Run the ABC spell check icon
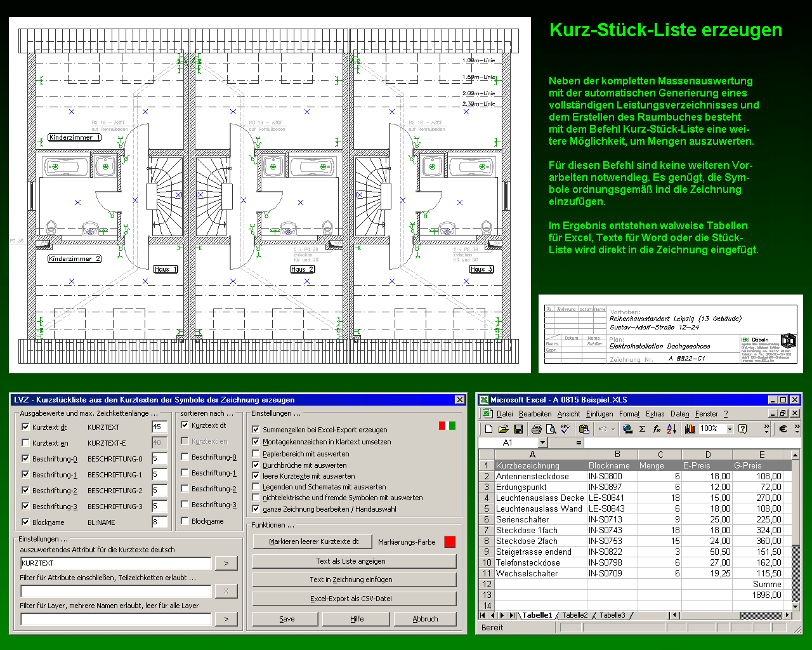 566,429
